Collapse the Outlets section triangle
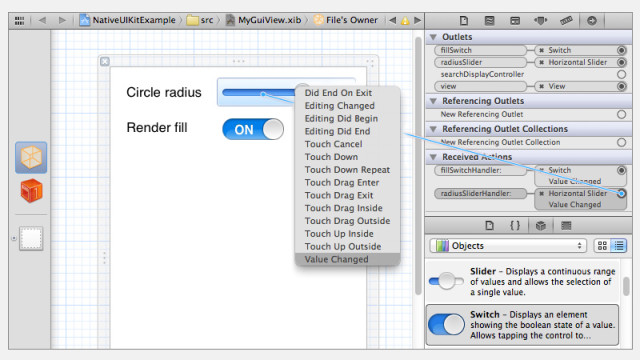The width and height of the screenshot is (640, 360). (x=433, y=37)
